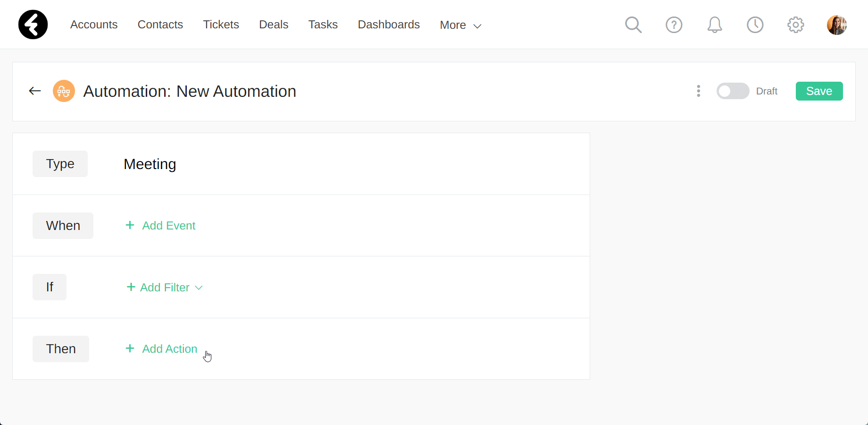Save the automation
The image size is (868, 425).
[819, 91]
